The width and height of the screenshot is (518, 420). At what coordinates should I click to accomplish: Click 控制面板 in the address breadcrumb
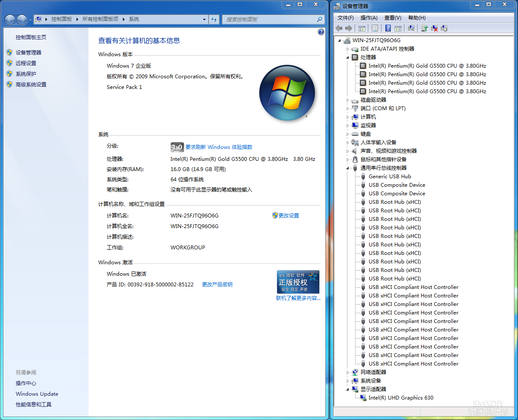click(x=62, y=19)
